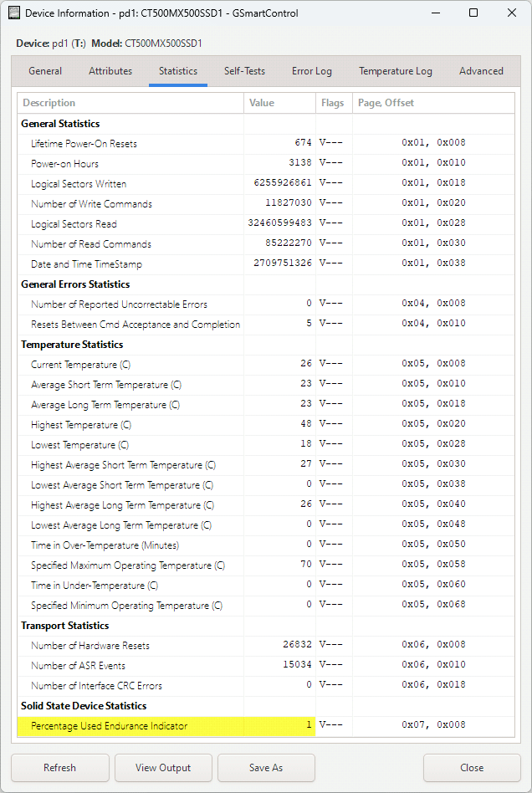Go to the Error Log tab
Image resolution: width=532 pixels, height=793 pixels.
click(x=311, y=71)
